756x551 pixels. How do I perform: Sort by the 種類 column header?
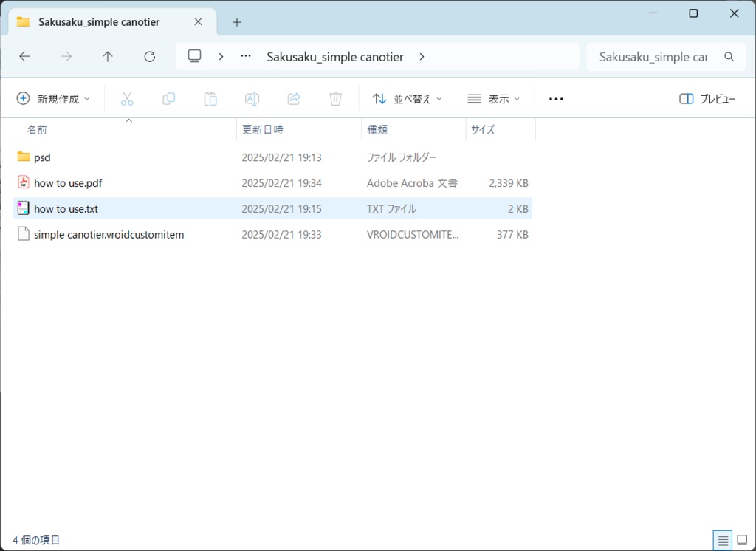tap(377, 129)
